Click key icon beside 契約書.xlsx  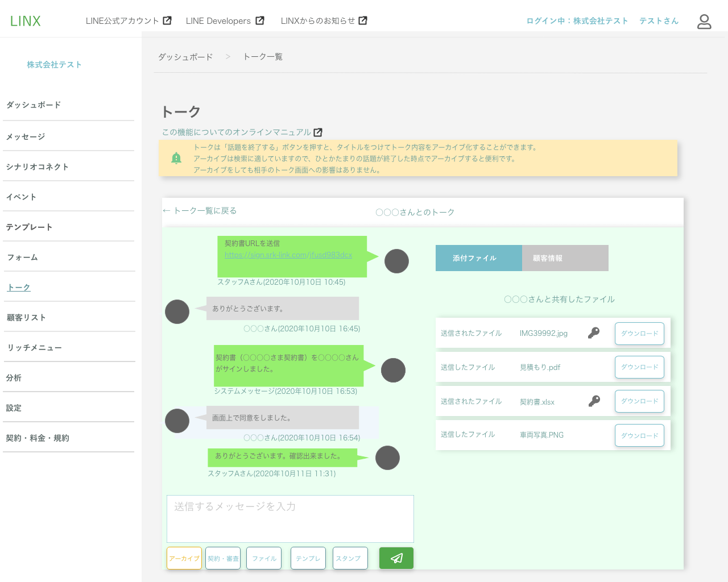[x=594, y=401]
